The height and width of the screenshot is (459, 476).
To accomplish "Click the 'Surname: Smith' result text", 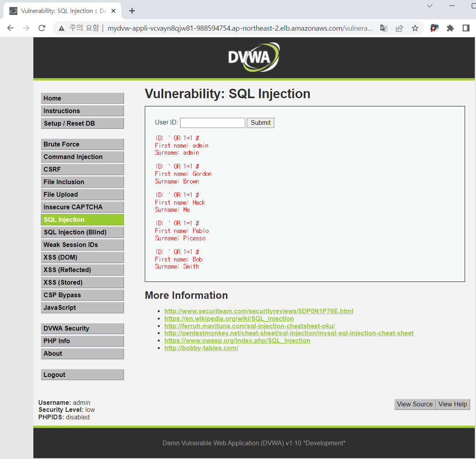I will coord(177,267).
